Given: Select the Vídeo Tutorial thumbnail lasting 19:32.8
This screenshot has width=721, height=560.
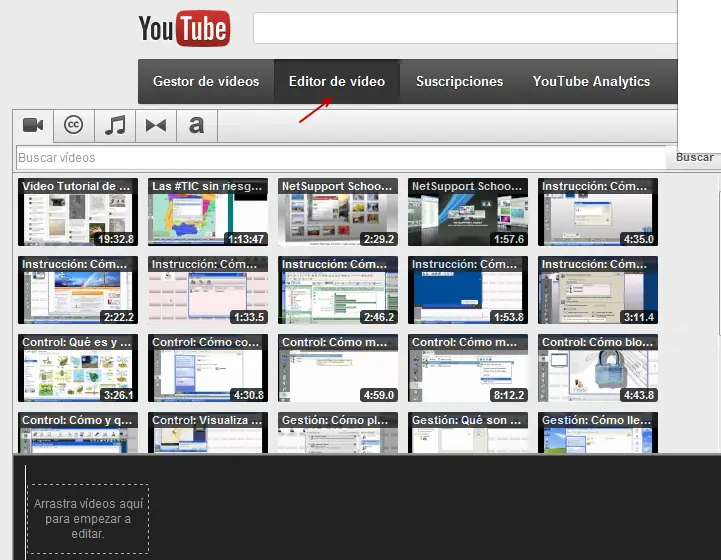Looking at the screenshot, I should [x=77, y=212].
